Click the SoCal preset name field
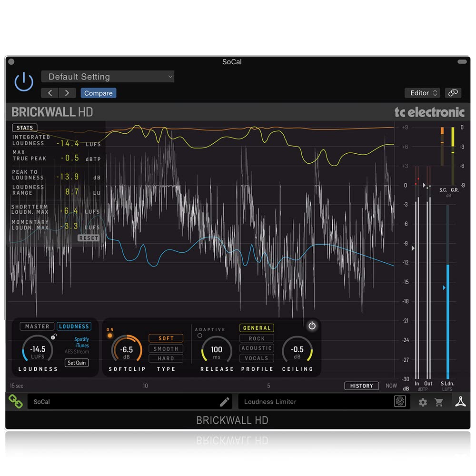 [x=129, y=402]
